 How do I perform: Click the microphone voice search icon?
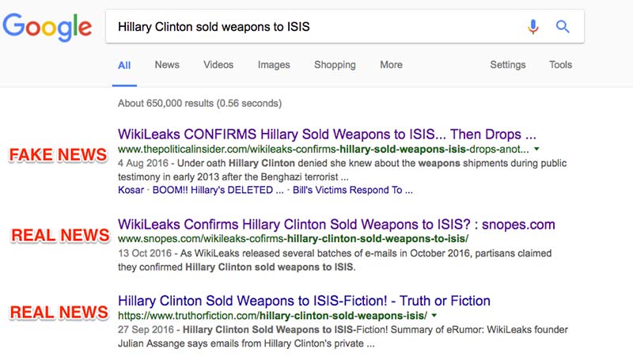(x=533, y=27)
